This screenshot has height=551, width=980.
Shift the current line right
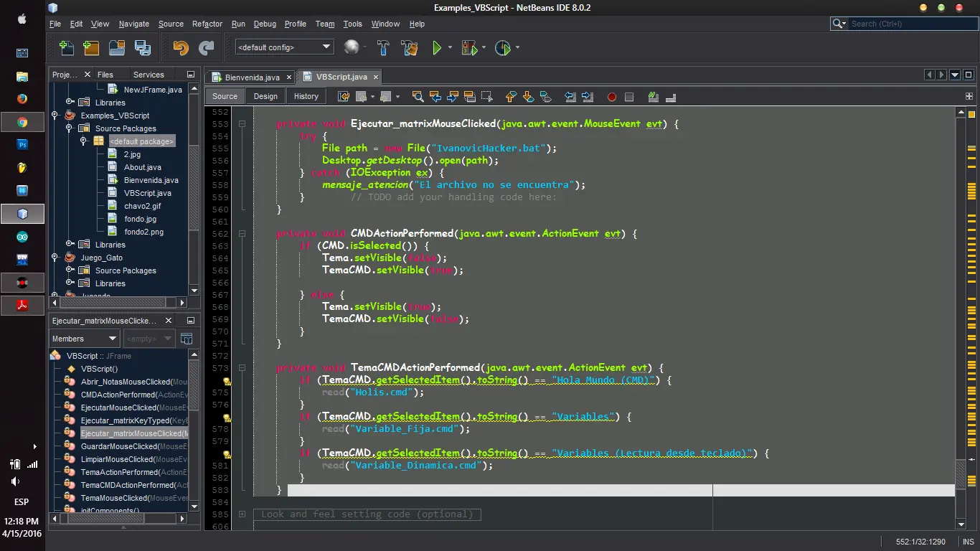click(588, 97)
